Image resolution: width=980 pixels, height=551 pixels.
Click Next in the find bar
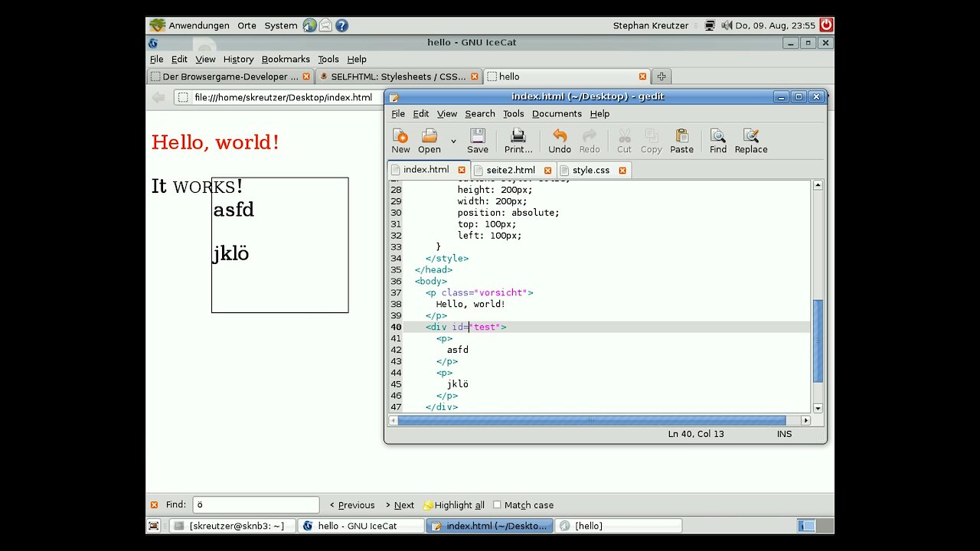[400, 505]
